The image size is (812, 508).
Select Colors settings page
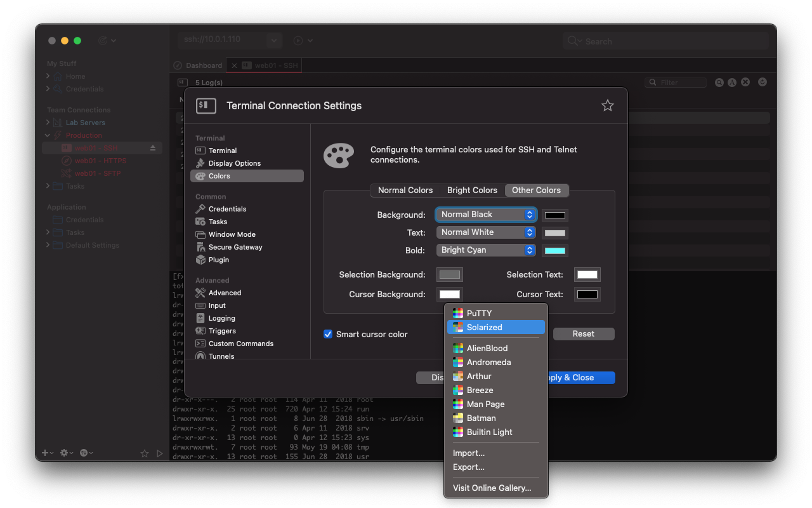click(247, 176)
